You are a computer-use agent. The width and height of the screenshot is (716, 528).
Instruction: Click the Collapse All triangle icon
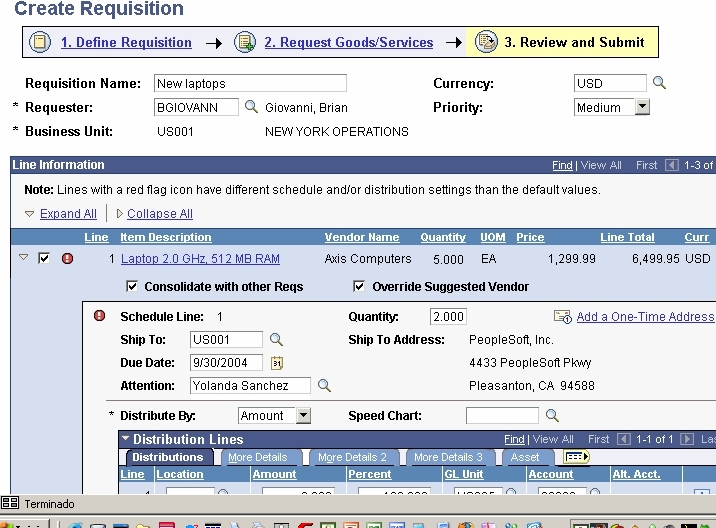pyautogui.click(x=120, y=213)
